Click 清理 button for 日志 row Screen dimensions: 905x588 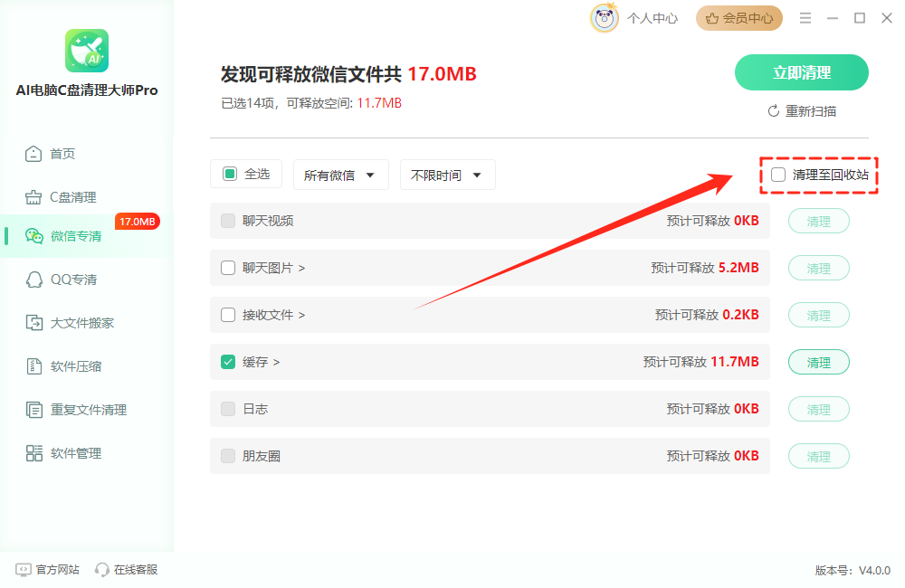point(818,410)
